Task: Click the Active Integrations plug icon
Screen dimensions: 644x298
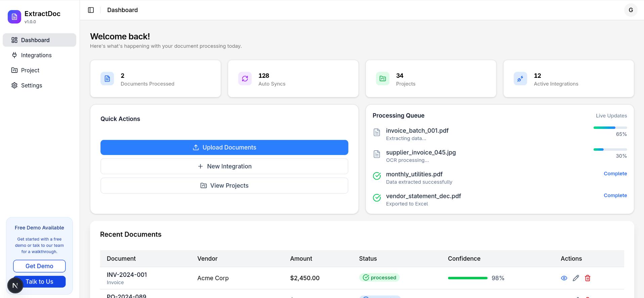Action: point(520,79)
